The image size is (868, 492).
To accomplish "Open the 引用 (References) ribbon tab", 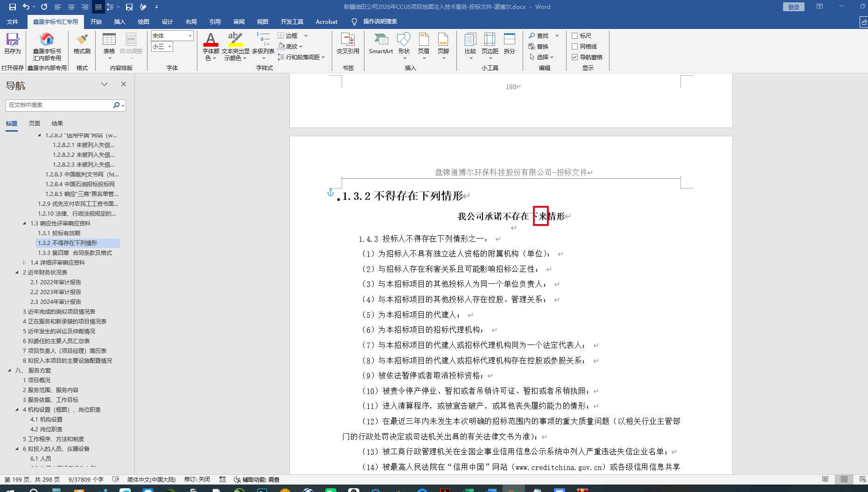I will 215,21.
